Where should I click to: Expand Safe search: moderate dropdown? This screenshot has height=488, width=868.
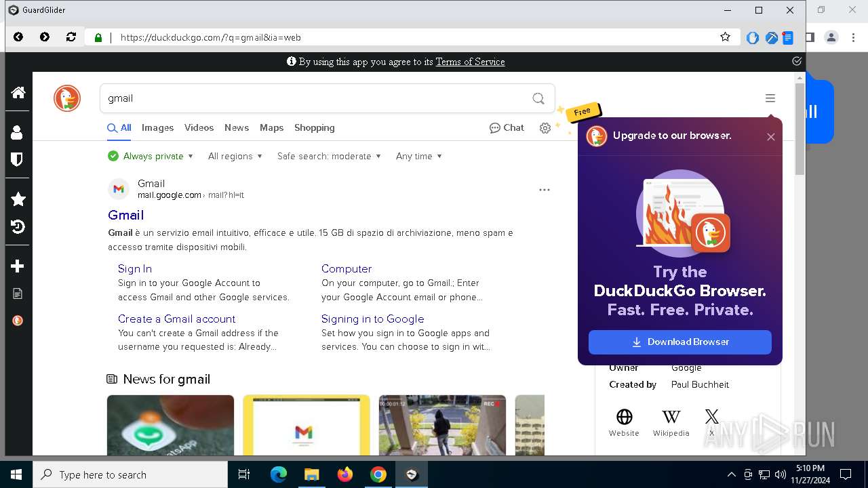pyautogui.click(x=329, y=156)
